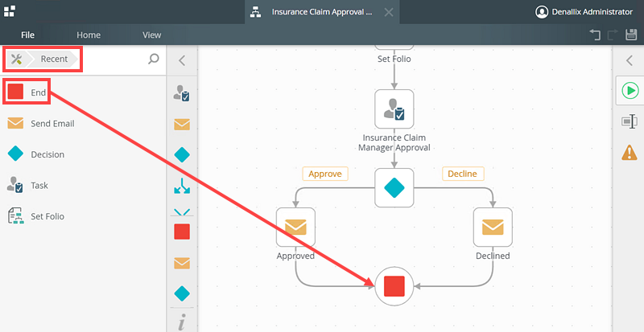This screenshot has width=644, height=332.
Task: Select Send Email in Recent list
Action: pos(41,123)
